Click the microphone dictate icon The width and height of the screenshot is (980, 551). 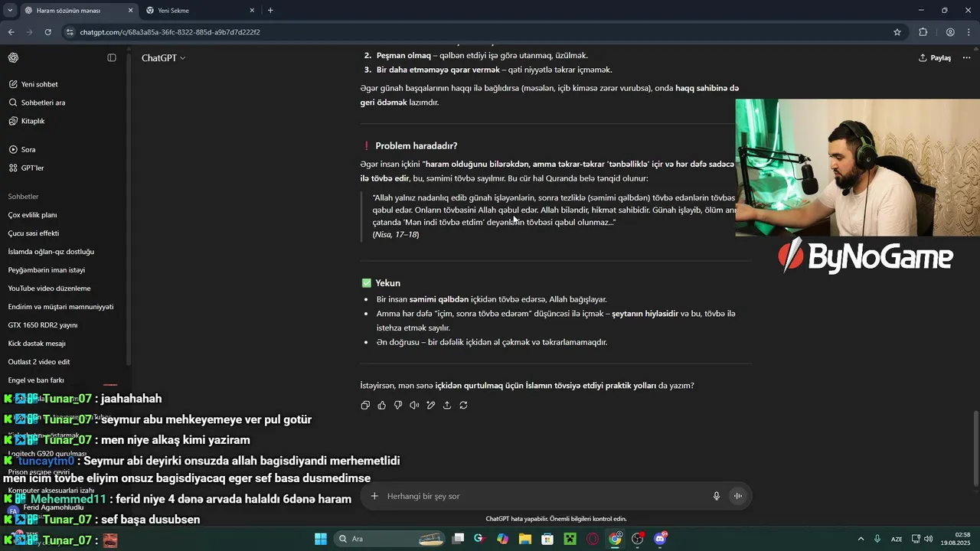[717, 496]
